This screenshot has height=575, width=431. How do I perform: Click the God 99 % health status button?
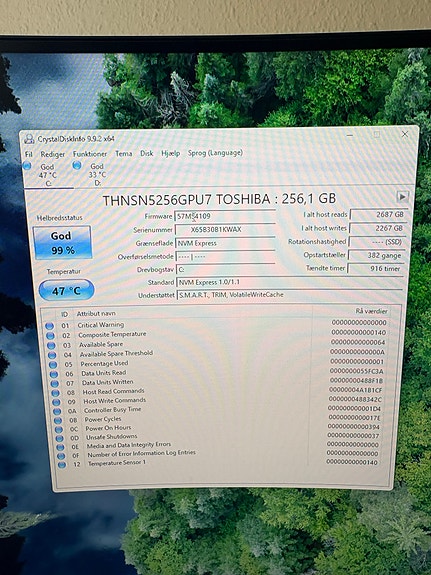point(62,243)
